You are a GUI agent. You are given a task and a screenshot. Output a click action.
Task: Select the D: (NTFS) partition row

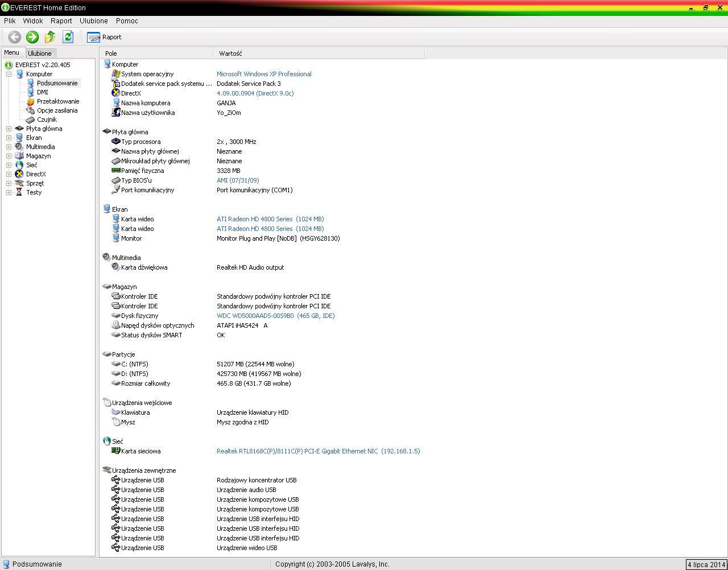tap(262, 374)
